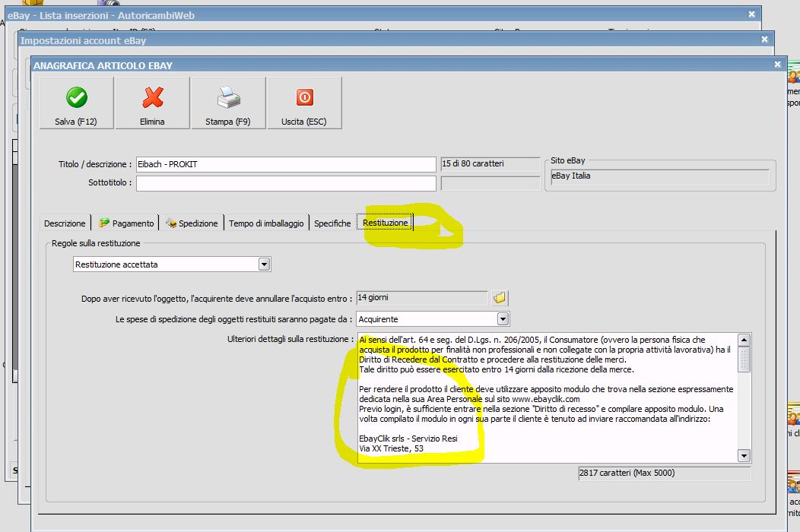Open the Spedizione tab
800x532 pixels.
(192, 223)
